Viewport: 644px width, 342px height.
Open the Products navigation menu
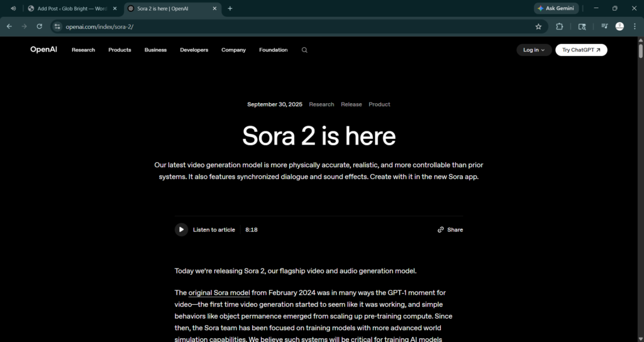pyautogui.click(x=119, y=50)
